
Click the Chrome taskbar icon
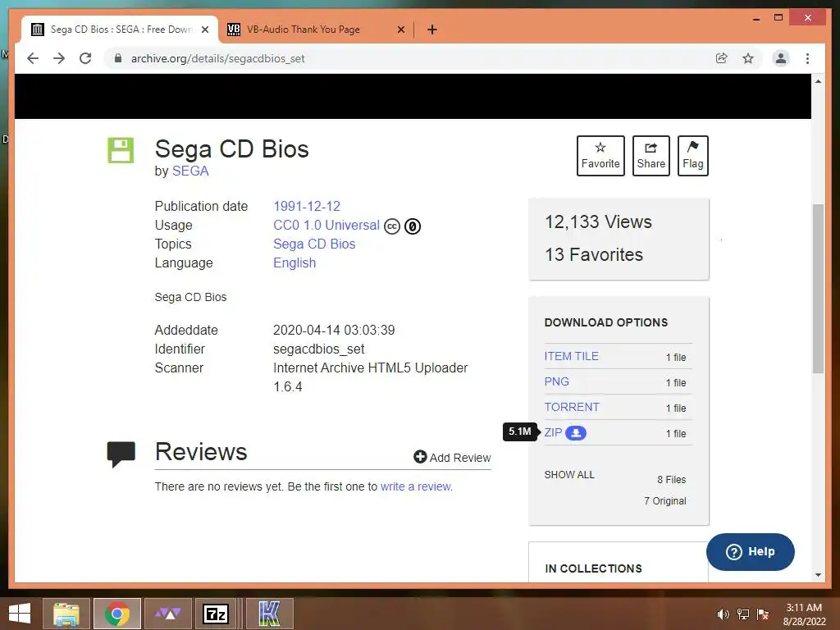116,614
